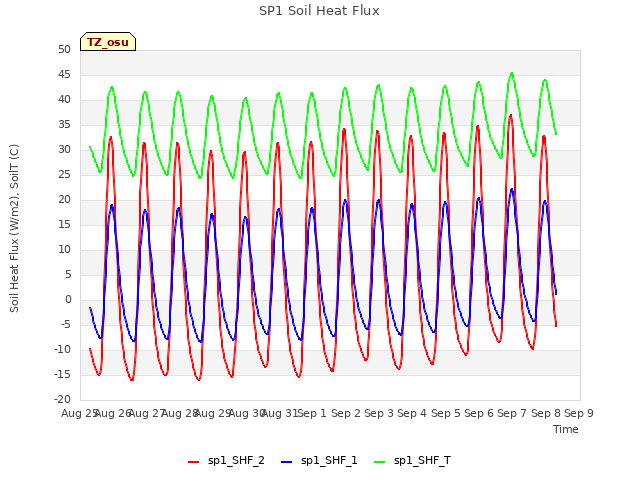
Task: Click the green sp1_SHF_T legend swatch
Action: pyautogui.click(x=380, y=462)
